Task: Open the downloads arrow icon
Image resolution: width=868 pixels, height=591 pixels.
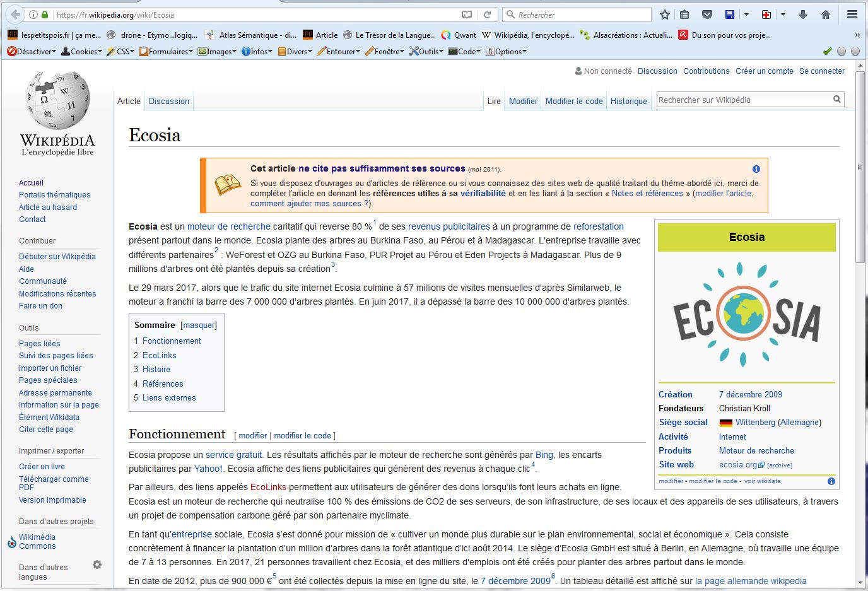Action: (803, 15)
